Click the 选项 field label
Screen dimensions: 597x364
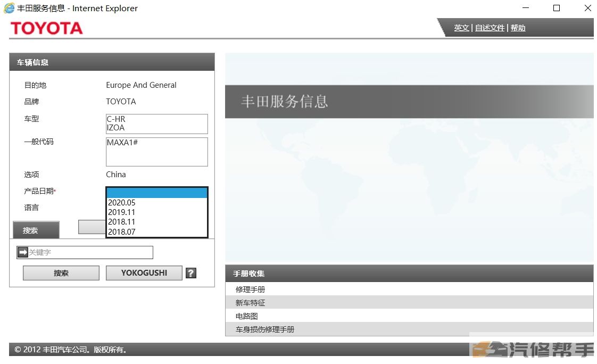(31, 175)
